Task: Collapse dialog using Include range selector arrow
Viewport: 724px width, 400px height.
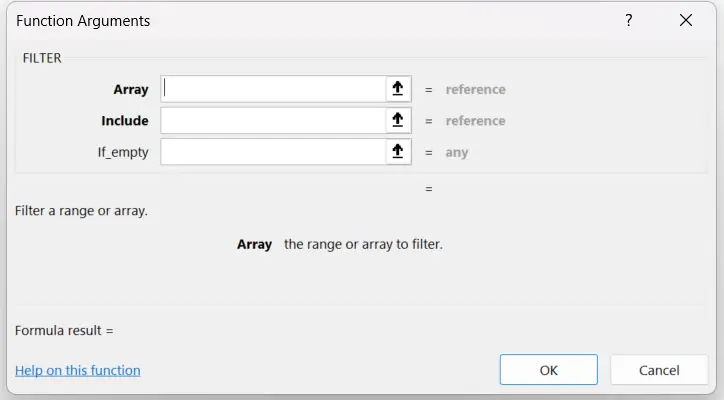Action: (x=398, y=120)
